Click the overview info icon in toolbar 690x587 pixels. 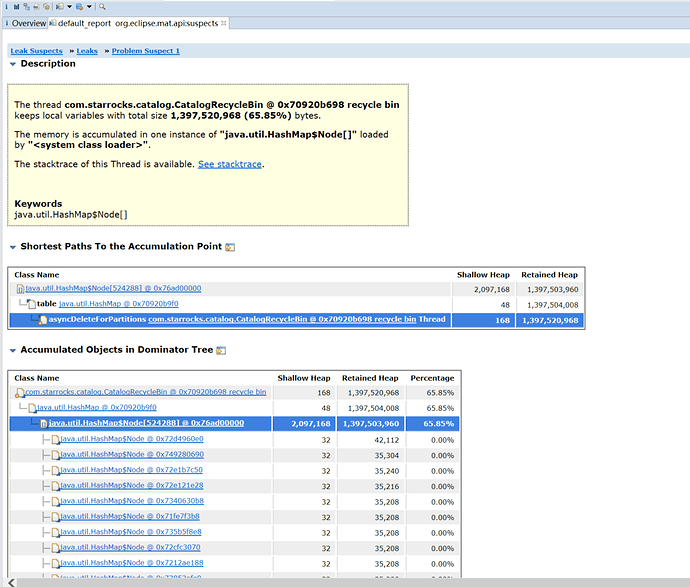point(5,6)
